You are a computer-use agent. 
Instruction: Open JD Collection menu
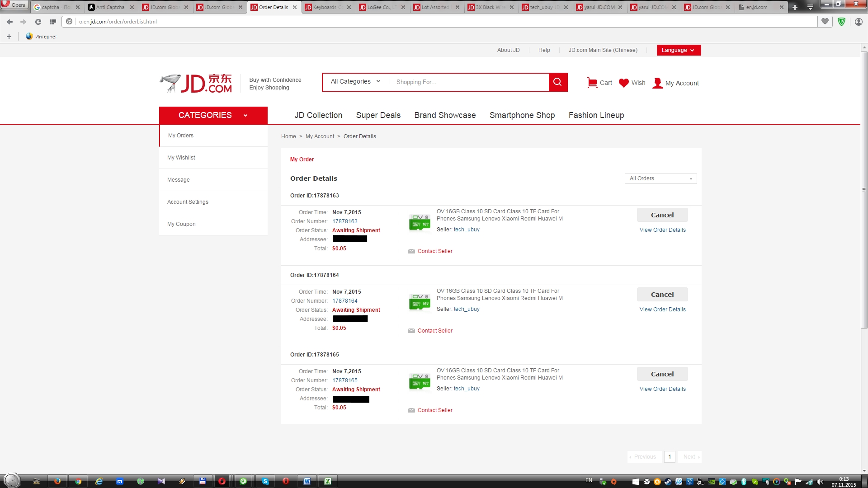tap(318, 115)
